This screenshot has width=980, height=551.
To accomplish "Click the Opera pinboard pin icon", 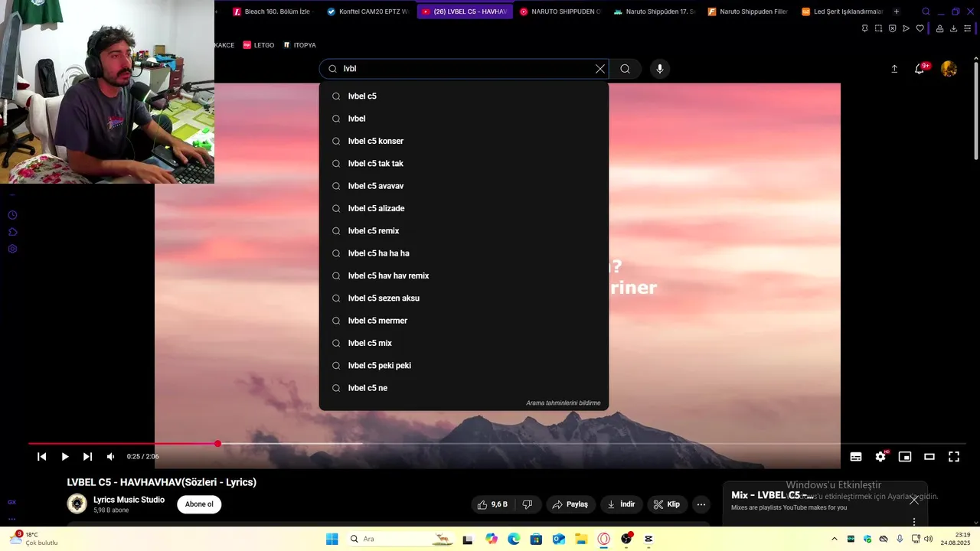I will pyautogui.click(x=864, y=28).
